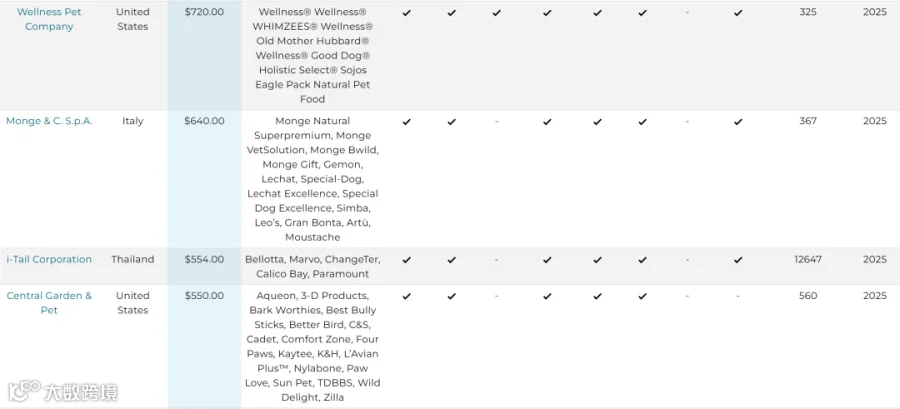This screenshot has width=900, height=409.
Task: Select the $550.00 revenue cell
Action: pos(204,346)
